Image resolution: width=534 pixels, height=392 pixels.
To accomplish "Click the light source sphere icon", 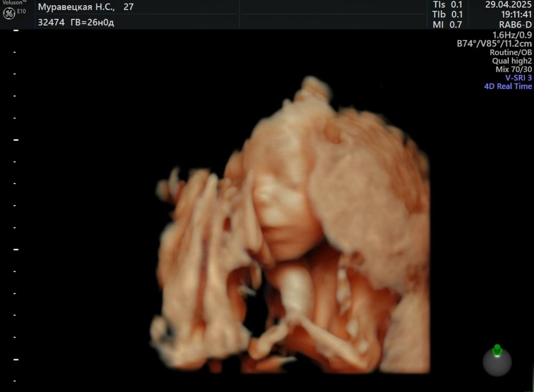I will point(497,362).
